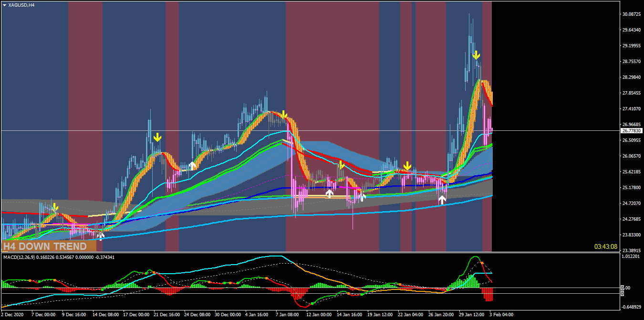Click the white up arrow near 12 Jan

[x=329, y=193]
